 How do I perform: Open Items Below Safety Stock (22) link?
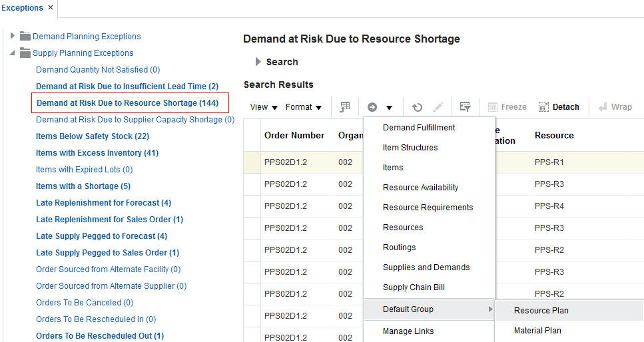coord(93,136)
